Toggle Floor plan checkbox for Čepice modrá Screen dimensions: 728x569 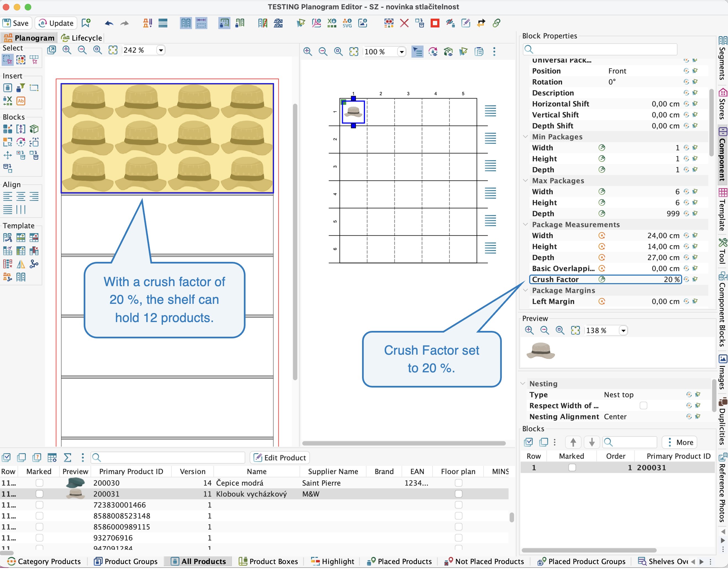(x=459, y=483)
